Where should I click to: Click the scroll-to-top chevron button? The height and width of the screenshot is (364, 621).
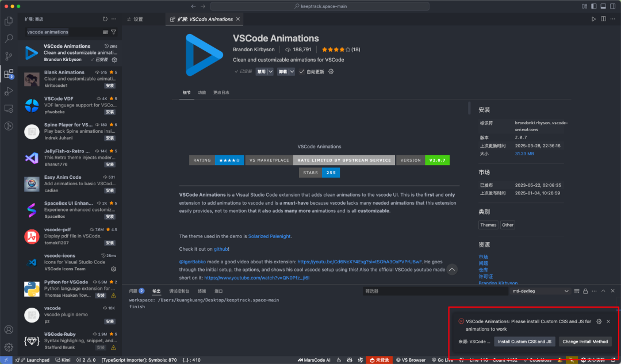pos(451,270)
